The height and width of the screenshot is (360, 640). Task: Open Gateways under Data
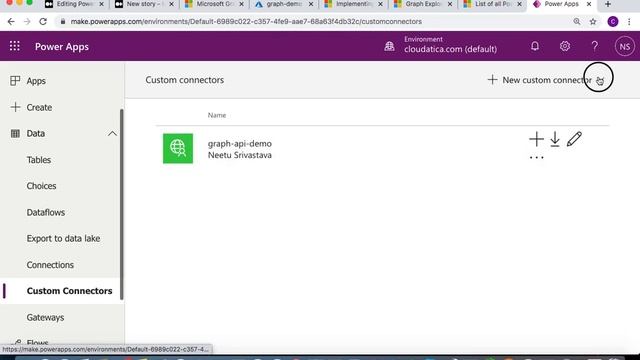click(45, 318)
